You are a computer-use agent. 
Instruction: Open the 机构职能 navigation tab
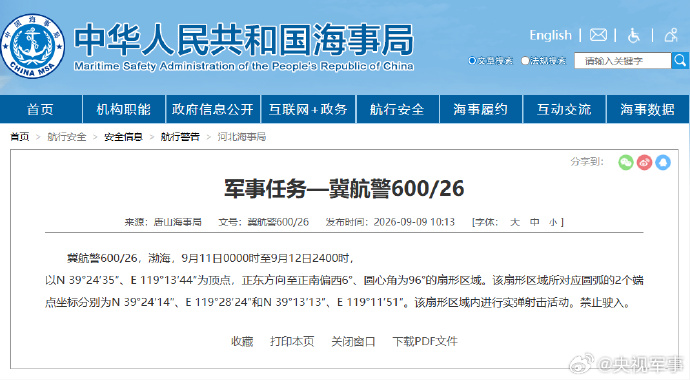pyautogui.click(x=124, y=109)
